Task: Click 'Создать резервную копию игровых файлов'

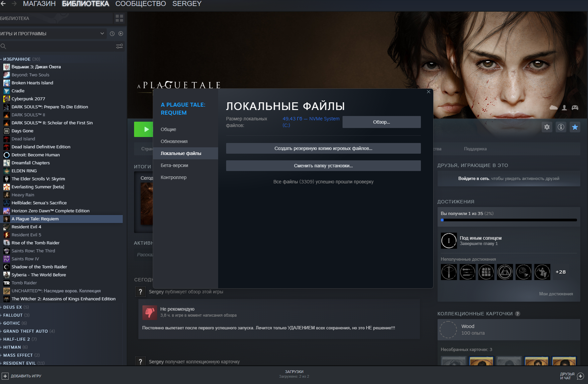Action: coord(324,148)
